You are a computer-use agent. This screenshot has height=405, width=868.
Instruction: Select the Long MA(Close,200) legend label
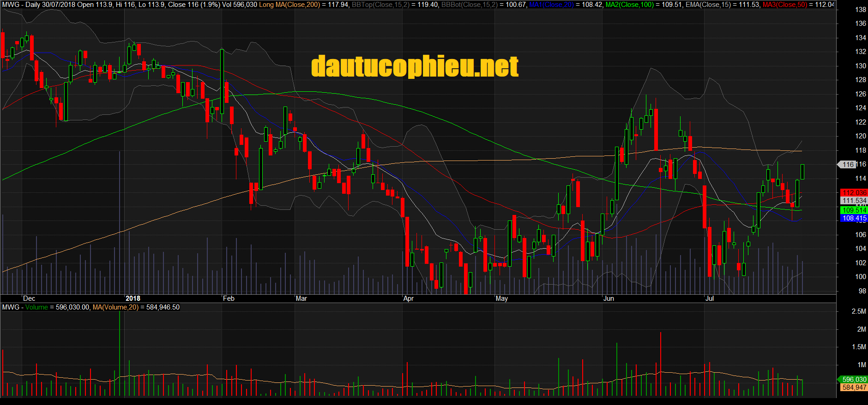click(289, 5)
